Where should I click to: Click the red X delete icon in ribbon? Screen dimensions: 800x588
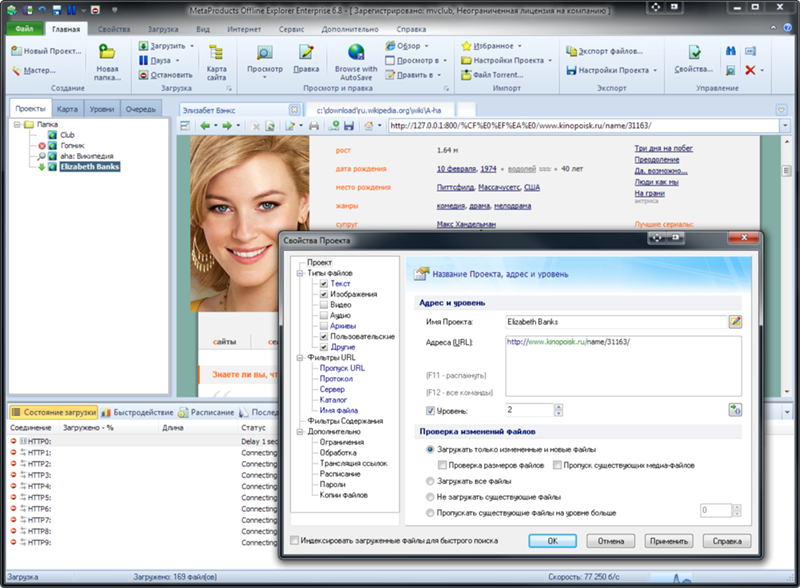click(x=750, y=70)
